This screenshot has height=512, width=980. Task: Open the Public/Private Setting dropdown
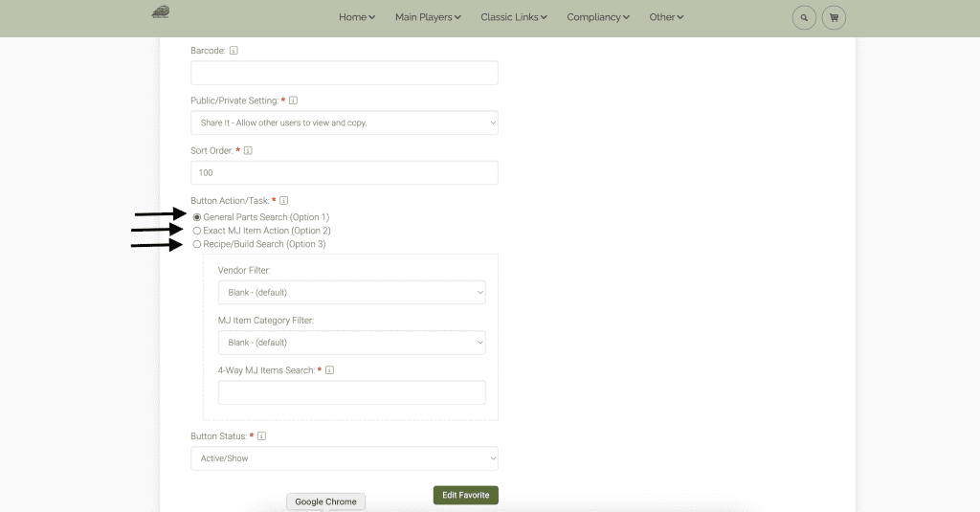[x=345, y=122]
